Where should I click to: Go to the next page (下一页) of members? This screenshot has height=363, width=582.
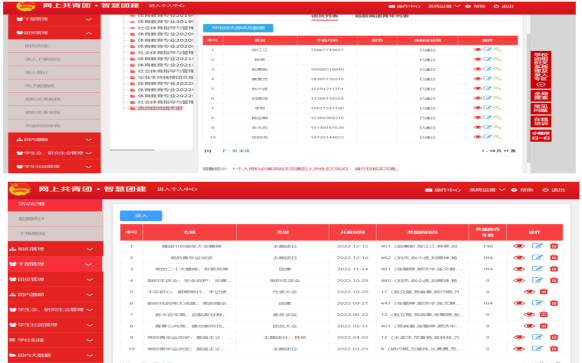point(229,151)
